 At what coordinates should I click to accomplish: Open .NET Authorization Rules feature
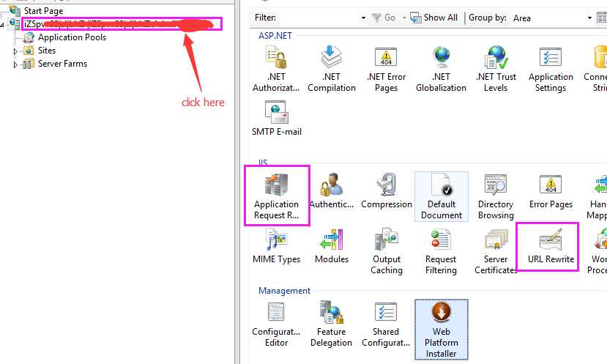click(276, 69)
